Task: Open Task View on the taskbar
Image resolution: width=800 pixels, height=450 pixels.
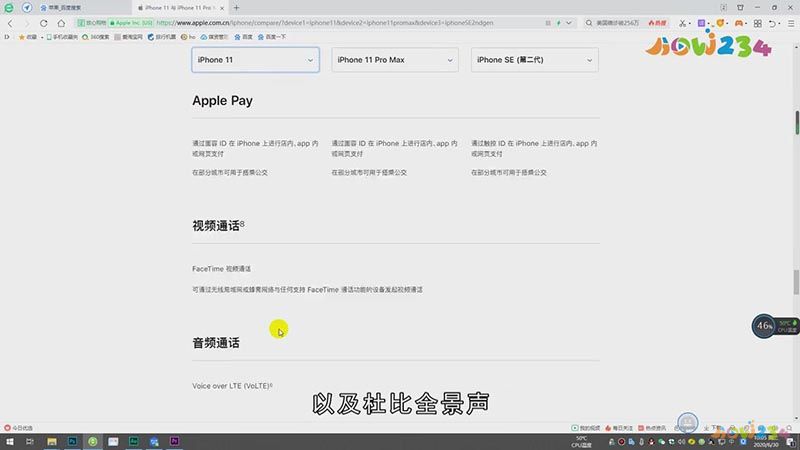Action: coord(30,442)
